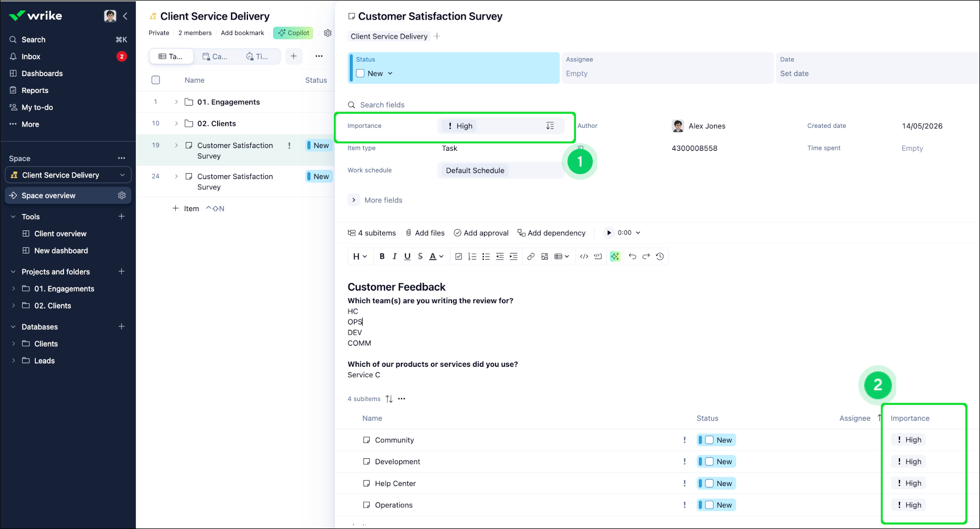980x529 pixels.
Task: Start the time tracker timer
Action: coord(609,233)
